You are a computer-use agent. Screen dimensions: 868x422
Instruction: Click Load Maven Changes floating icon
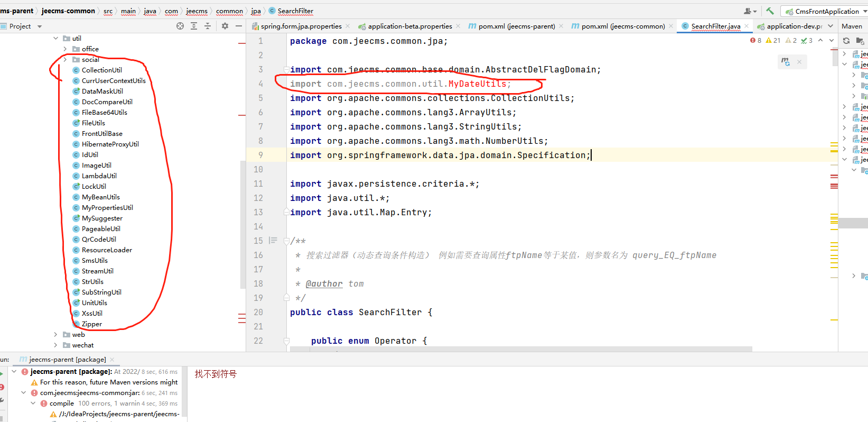click(x=786, y=62)
